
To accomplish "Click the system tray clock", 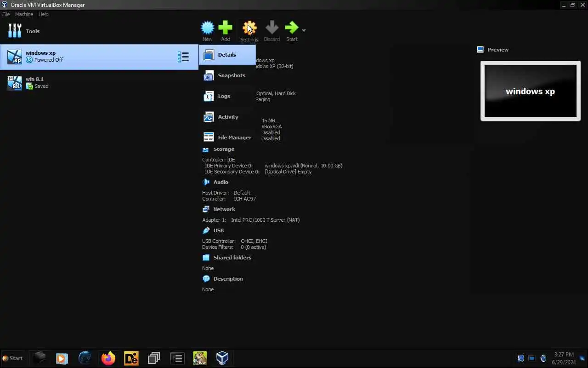I will (x=564, y=358).
